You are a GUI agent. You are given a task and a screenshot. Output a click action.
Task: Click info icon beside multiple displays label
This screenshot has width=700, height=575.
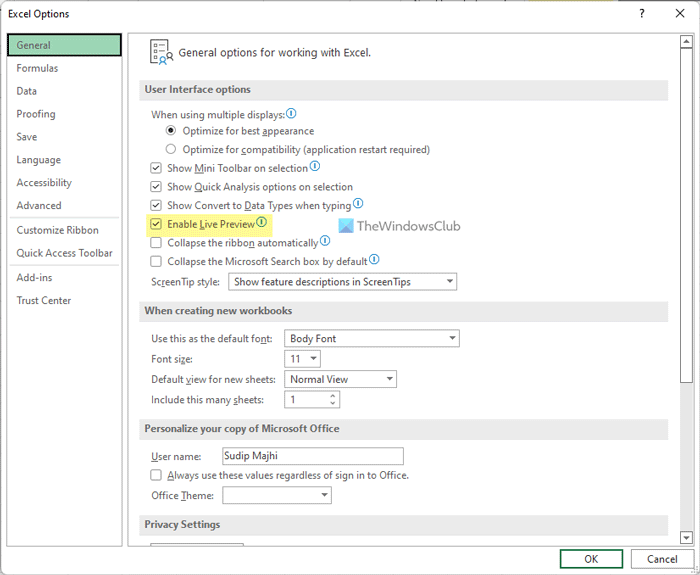tap(291, 113)
